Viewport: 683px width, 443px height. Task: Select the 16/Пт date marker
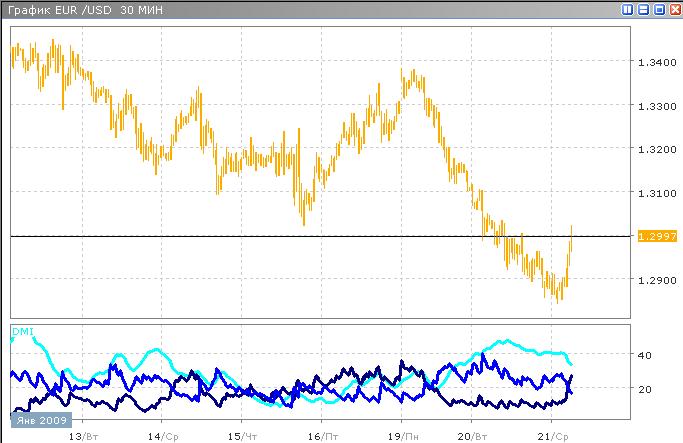322,437
